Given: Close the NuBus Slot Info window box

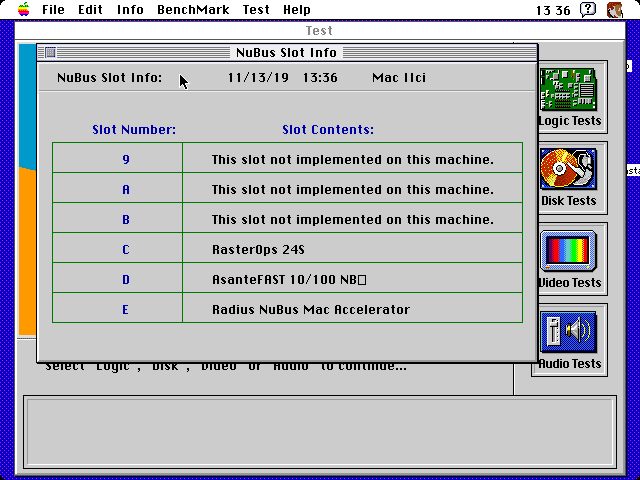Looking at the screenshot, I should 50,52.
